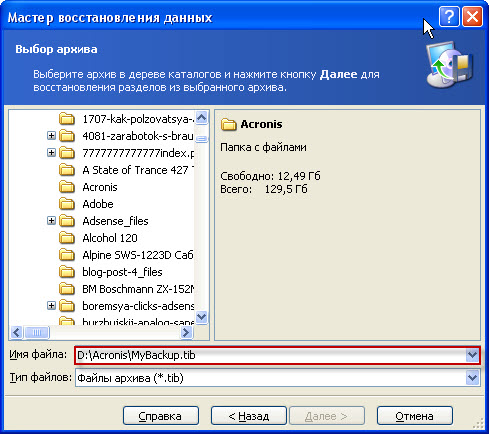The width and height of the screenshot is (489, 434).
Task: Select A State of Trance 427 folder
Action: [138, 170]
